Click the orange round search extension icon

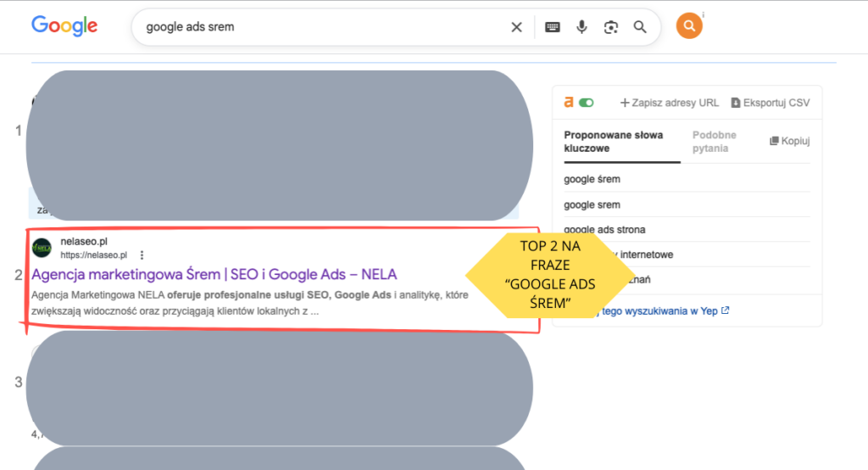point(689,25)
